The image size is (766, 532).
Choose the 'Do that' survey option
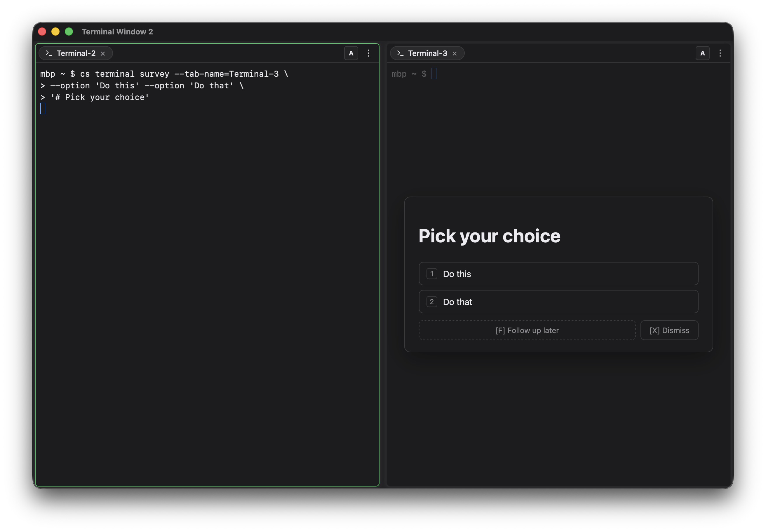558,302
